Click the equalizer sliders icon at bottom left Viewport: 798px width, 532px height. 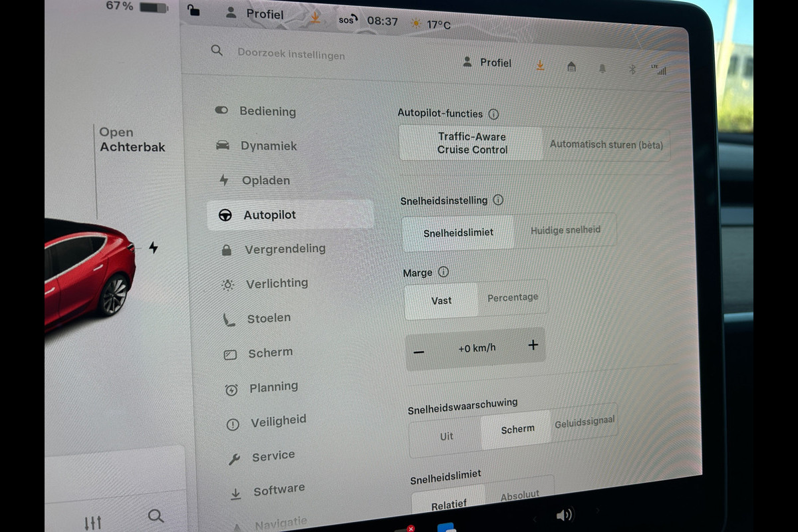[93, 523]
